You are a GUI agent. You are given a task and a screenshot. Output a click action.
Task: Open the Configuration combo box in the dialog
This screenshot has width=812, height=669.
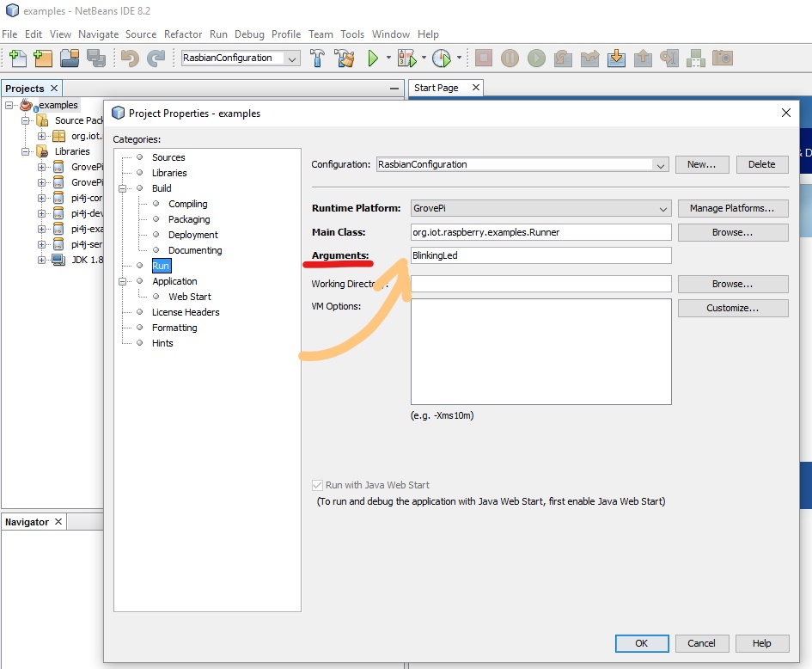coord(522,165)
